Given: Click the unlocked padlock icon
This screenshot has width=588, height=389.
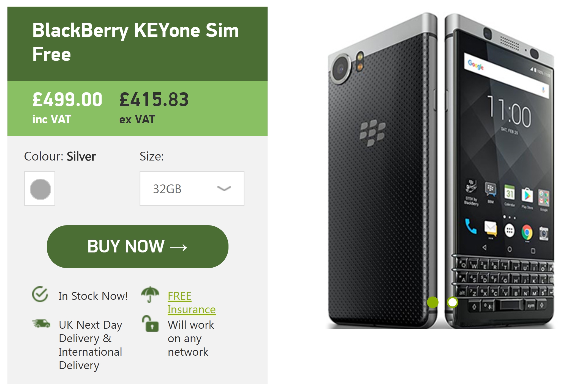Looking at the screenshot, I should 150,324.
